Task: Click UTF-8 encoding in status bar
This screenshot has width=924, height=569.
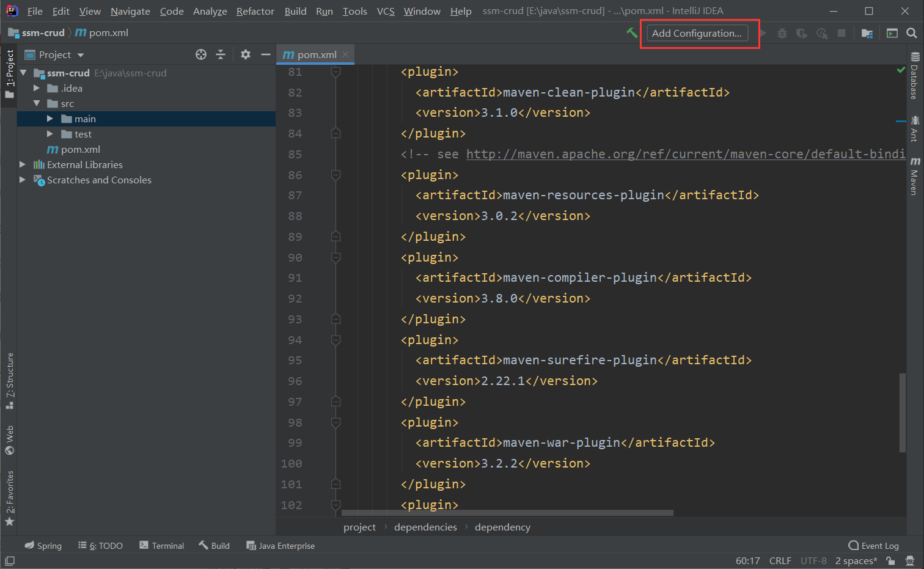Action: click(813, 560)
